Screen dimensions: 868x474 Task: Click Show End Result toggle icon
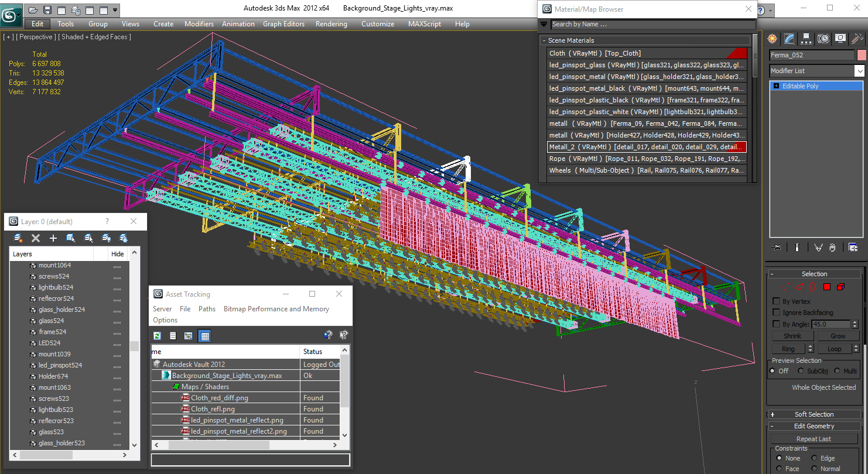click(797, 248)
